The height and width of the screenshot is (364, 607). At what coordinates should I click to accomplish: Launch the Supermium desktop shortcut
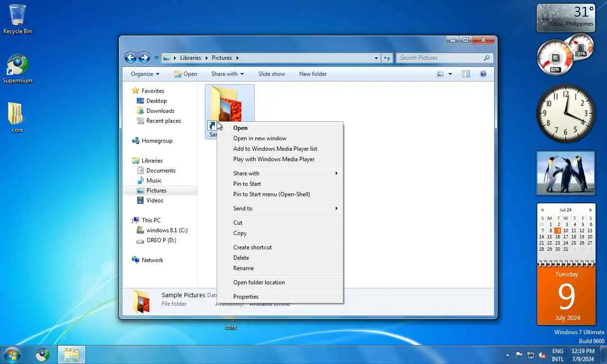(18, 69)
